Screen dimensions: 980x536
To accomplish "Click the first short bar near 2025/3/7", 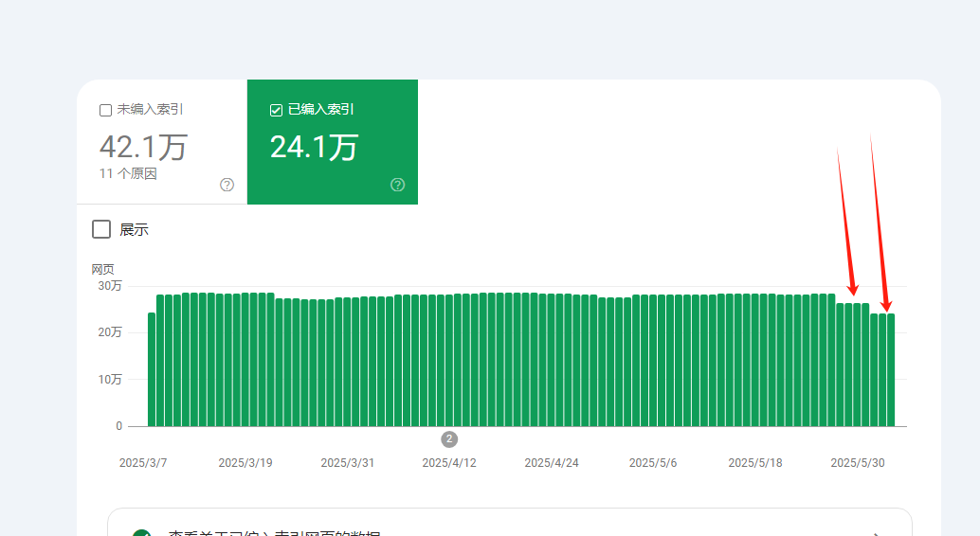I will 152,369.
